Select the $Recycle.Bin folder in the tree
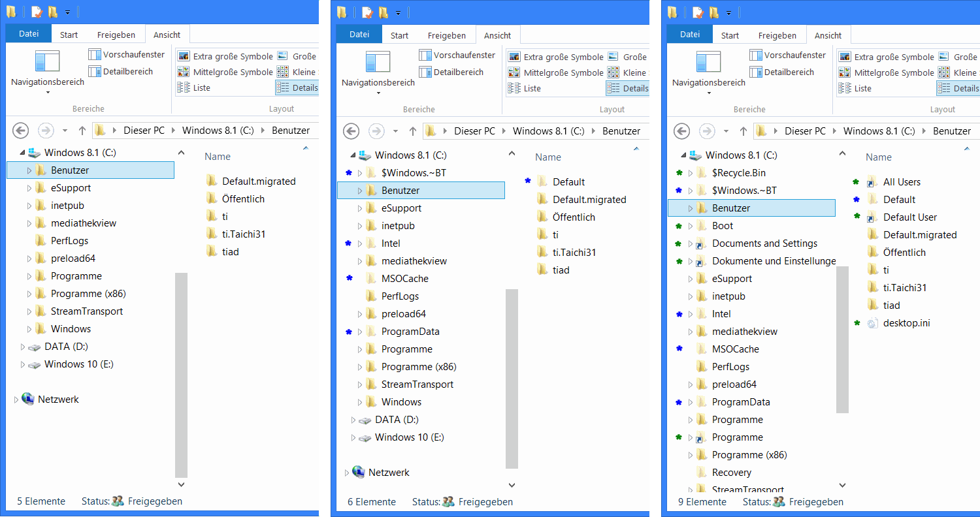This screenshot has height=517, width=980. (738, 173)
